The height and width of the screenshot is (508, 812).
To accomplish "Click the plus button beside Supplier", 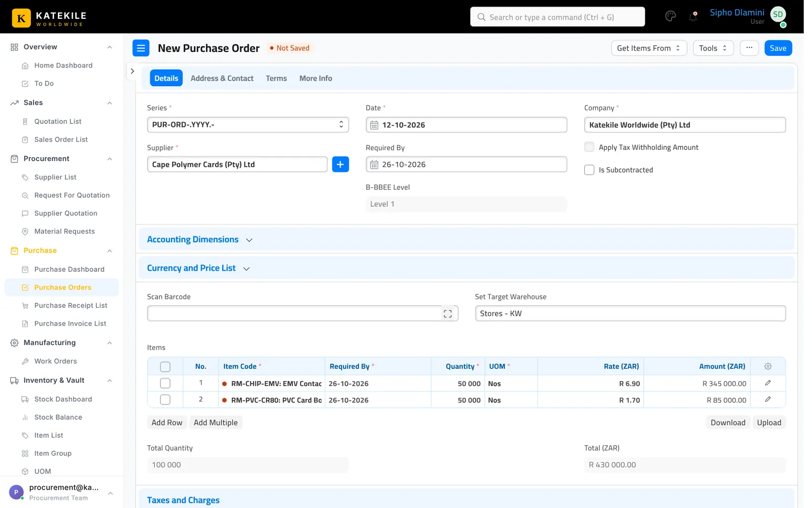I will [x=341, y=165].
